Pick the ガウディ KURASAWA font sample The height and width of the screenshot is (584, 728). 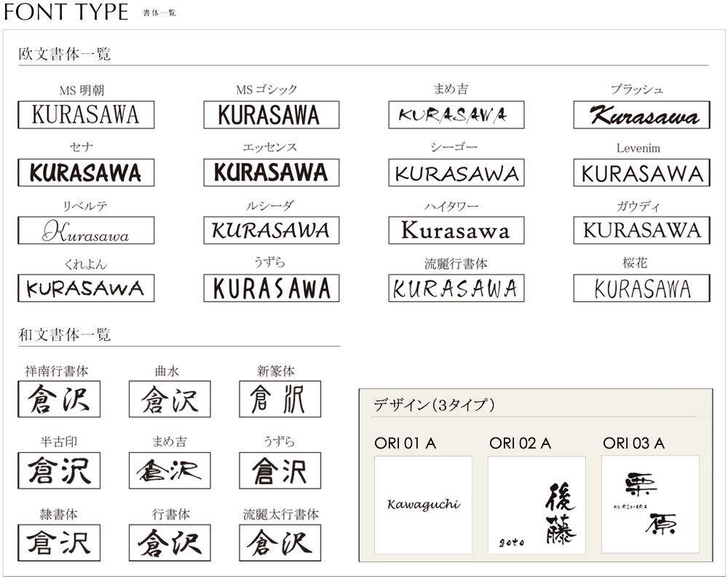pyautogui.click(x=641, y=230)
